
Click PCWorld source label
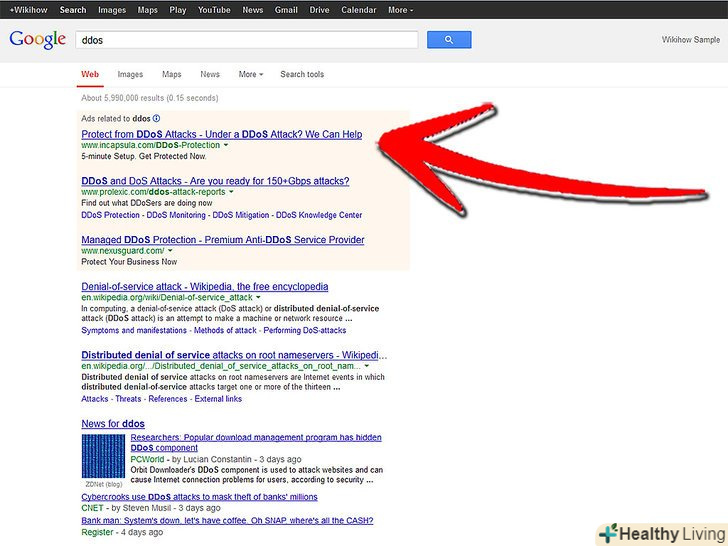pos(147,459)
